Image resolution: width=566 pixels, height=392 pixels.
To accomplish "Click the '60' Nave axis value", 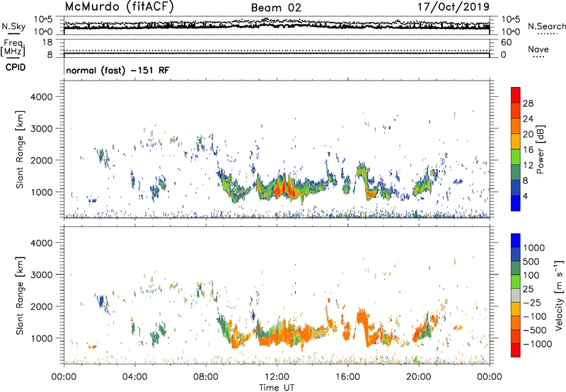I will pos(506,42).
